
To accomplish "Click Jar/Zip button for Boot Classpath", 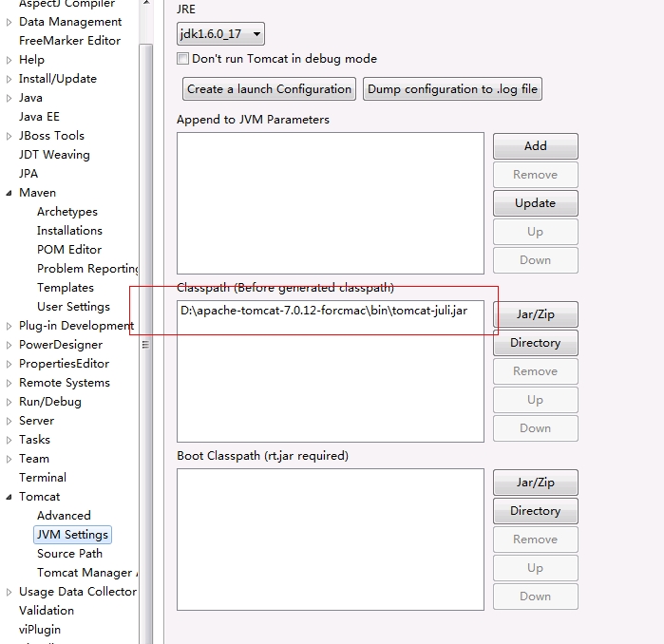I will pyautogui.click(x=535, y=483).
